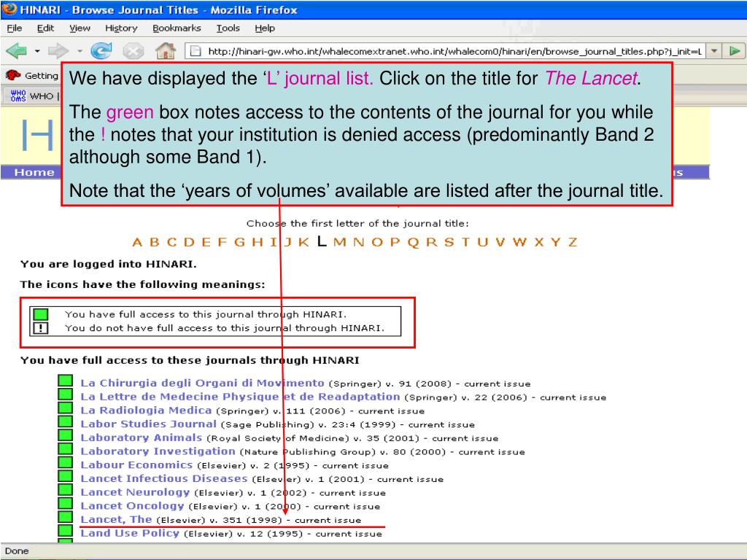Click the Getting Started bookmark
This screenshot has width=747, height=560.
tap(32, 75)
